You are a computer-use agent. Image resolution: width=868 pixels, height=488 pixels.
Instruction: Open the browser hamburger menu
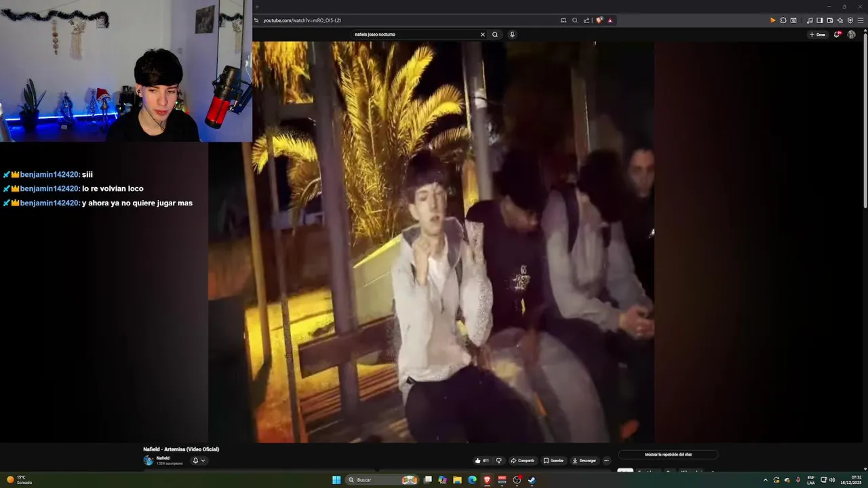pos(861,20)
